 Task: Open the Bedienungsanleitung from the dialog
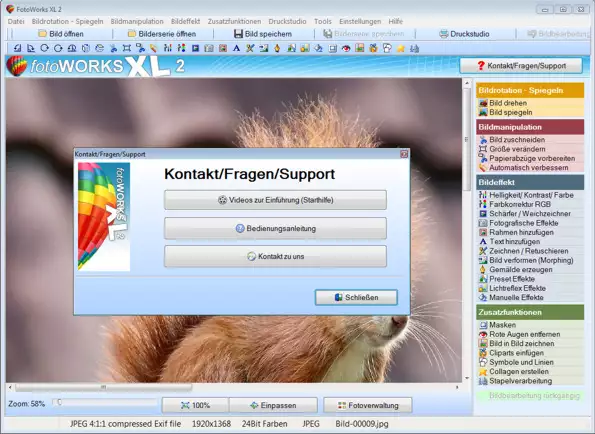click(275, 228)
